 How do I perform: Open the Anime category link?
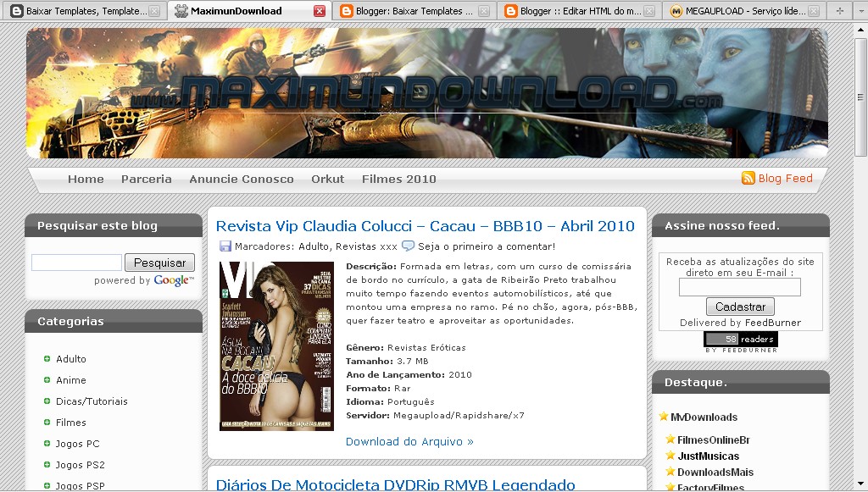[x=71, y=379]
